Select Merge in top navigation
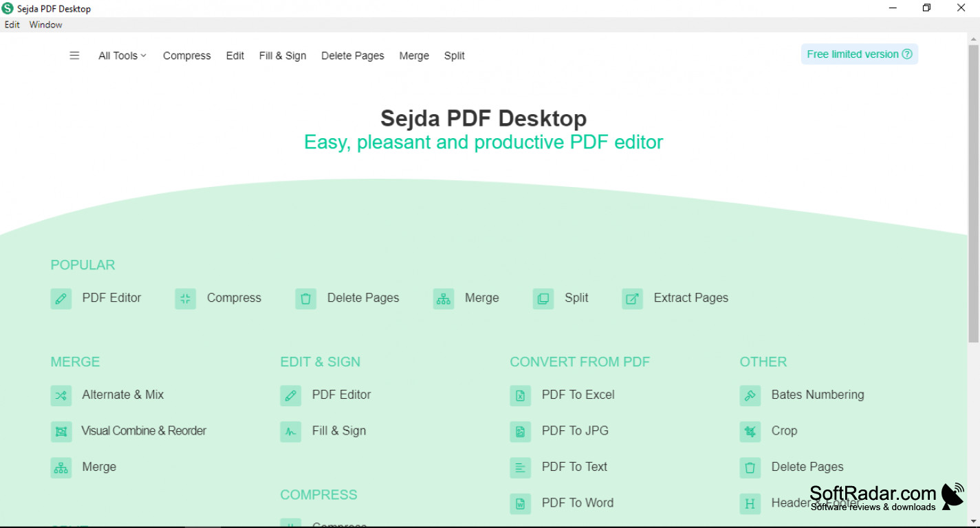The width and height of the screenshot is (980, 528). (x=414, y=56)
